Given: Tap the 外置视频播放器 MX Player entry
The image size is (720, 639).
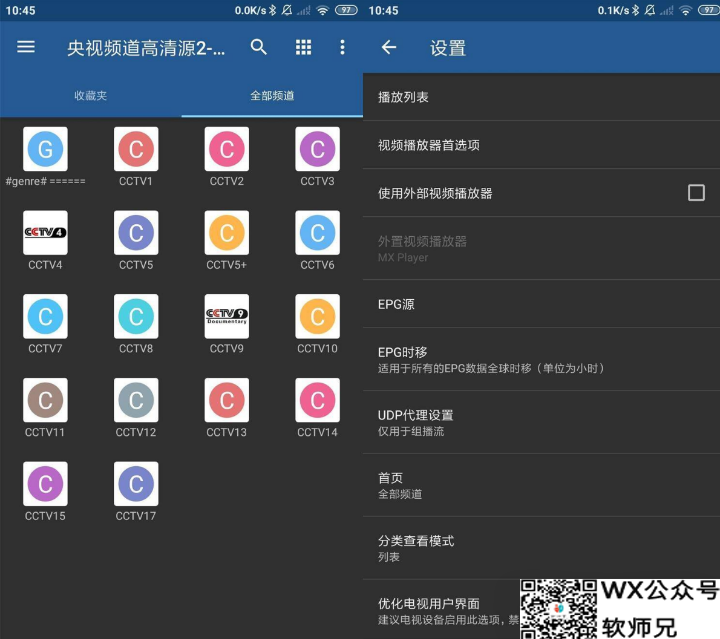Looking at the screenshot, I should 541,248.
